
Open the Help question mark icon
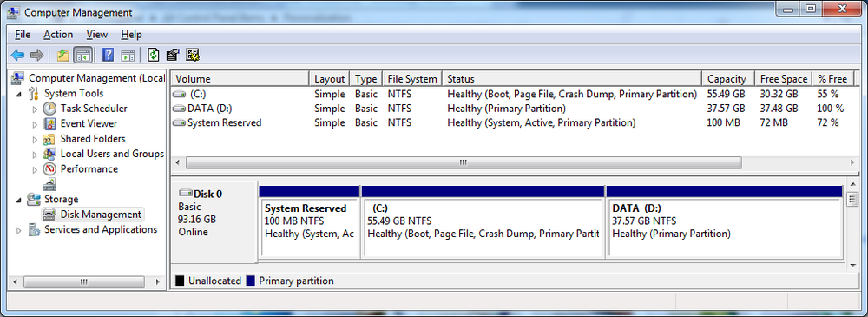pyautogui.click(x=108, y=55)
